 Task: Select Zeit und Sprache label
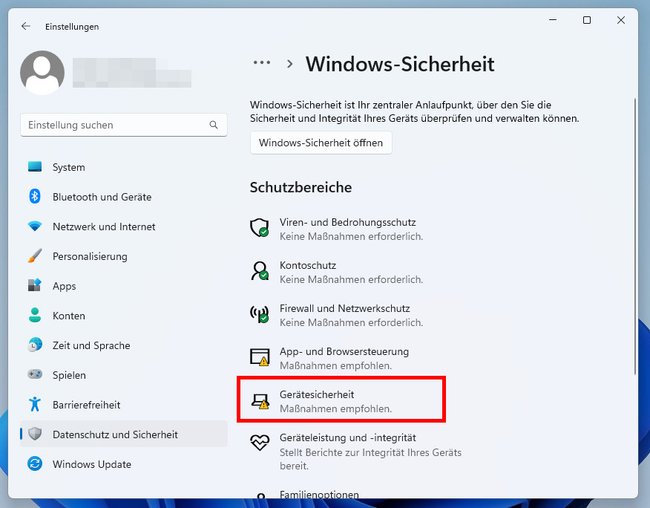pos(91,345)
